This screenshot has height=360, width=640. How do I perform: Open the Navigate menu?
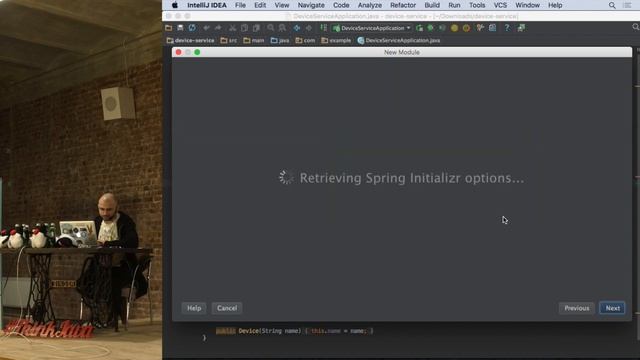tap(311, 5)
